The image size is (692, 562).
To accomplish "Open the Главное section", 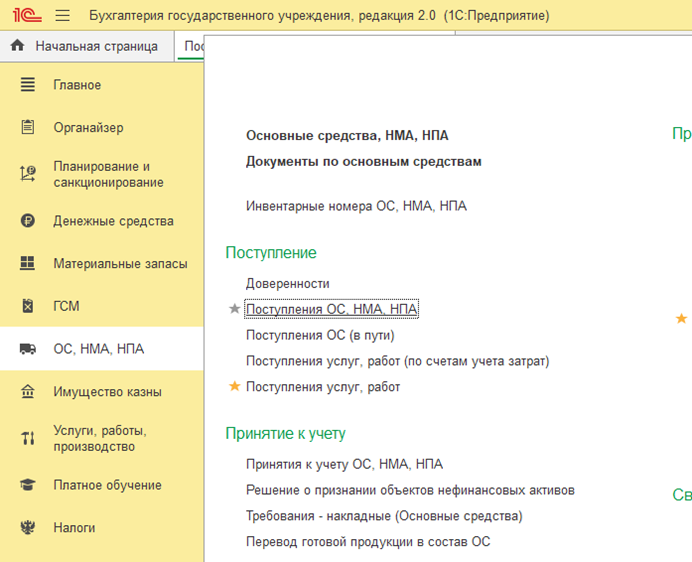I will coord(102,85).
